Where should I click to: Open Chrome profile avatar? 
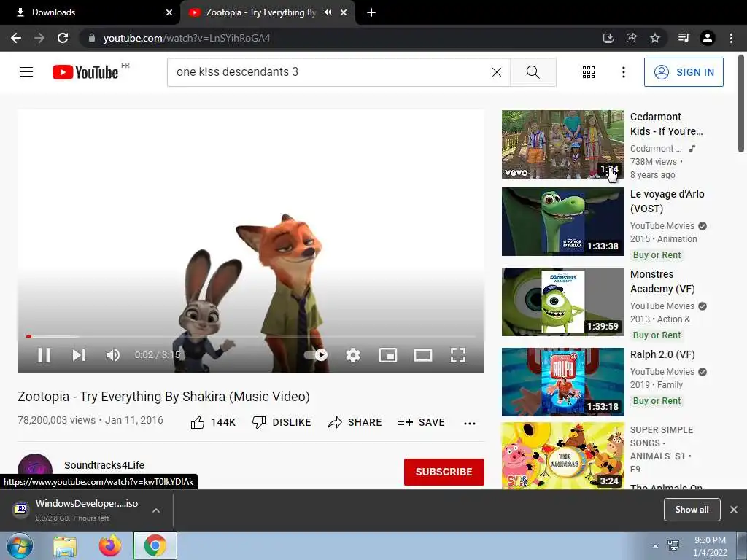coord(708,38)
